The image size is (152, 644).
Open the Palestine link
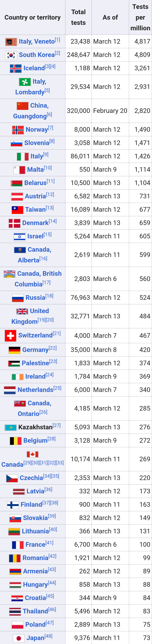[35, 363]
